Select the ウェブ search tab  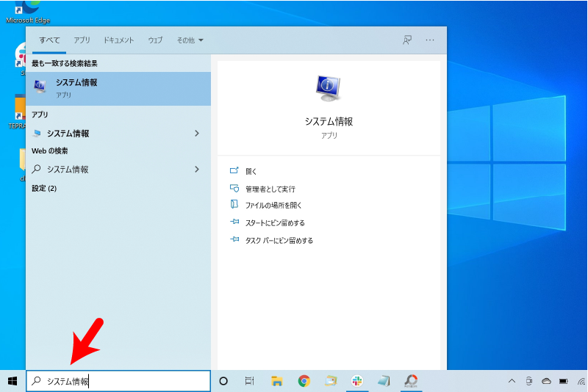(x=155, y=40)
